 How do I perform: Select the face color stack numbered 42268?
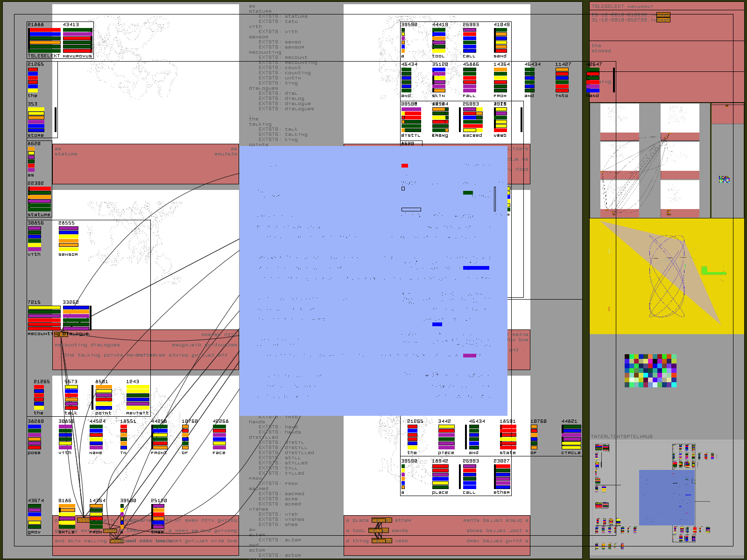click(x=219, y=437)
